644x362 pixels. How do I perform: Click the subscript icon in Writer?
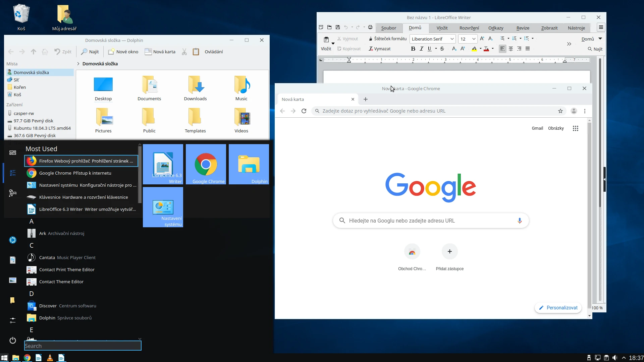pos(454,49)
